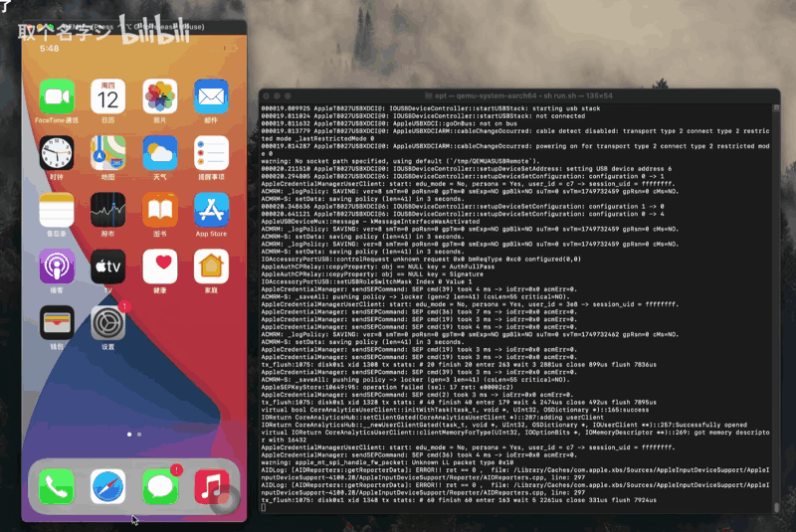Open the Calendar app showing 12
Viewport: 796px width, 532px height.
point(107,96)
